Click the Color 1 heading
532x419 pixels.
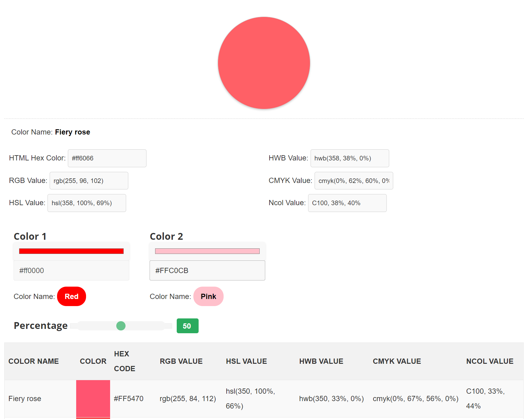pos(30,236)
